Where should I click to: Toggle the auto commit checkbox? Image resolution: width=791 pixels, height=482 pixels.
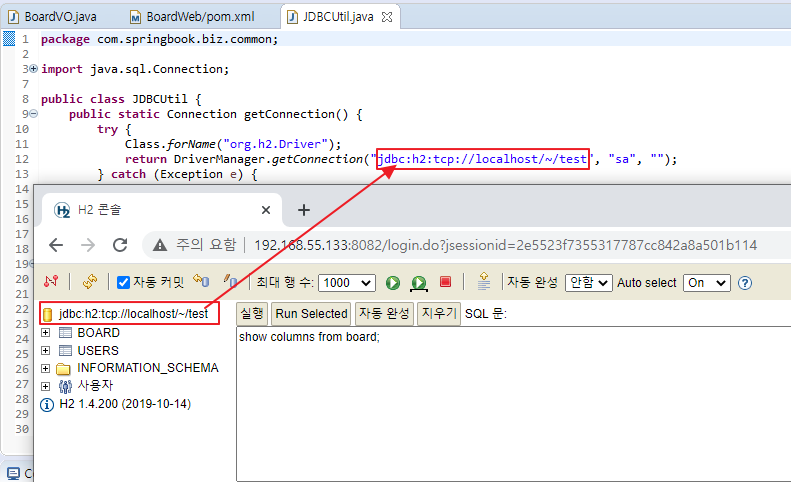(x=123, y=282)
